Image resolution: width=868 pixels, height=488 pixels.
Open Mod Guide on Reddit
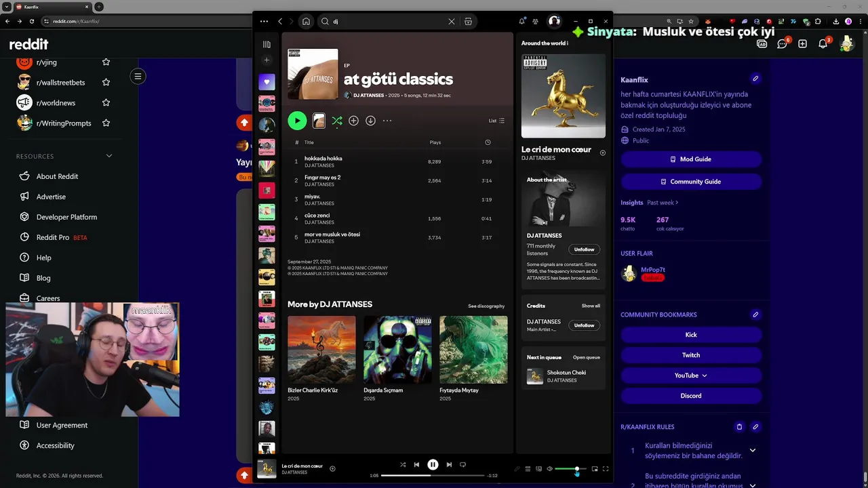pyautogui.click(x=691, y=159)
